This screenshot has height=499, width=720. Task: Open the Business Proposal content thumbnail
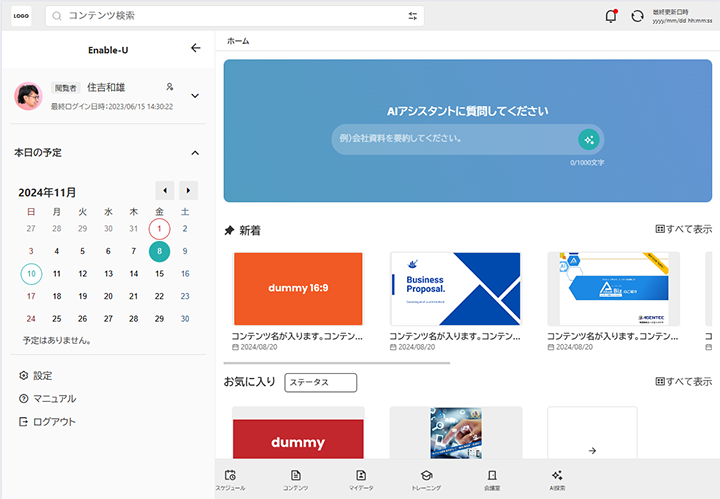click(x=456, y=288)
